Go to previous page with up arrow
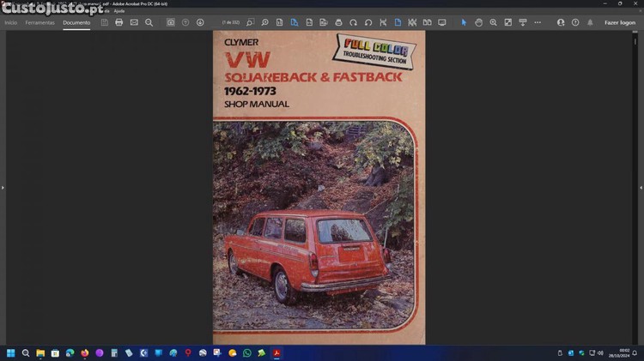 pyautogui.click(x=185, y=22)
